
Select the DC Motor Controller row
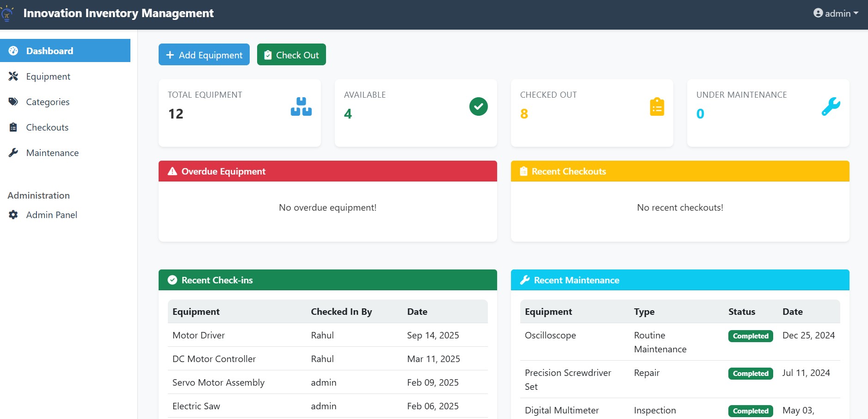[x=327, y=359]
